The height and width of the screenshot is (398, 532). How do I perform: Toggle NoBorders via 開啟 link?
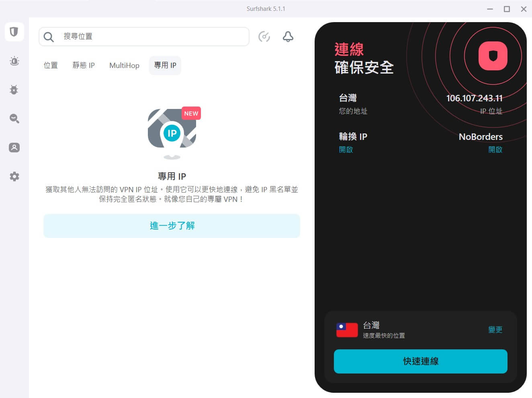click(495, 150)
